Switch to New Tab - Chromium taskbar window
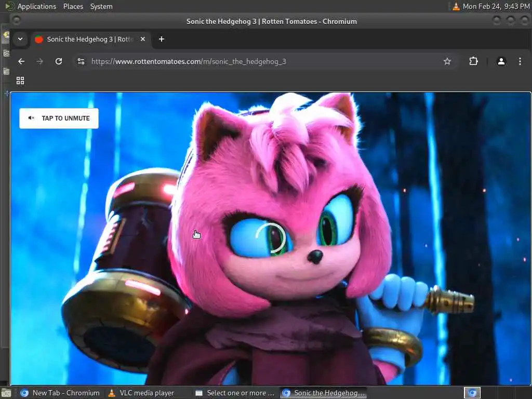The image size is (532, 399). 60,393
